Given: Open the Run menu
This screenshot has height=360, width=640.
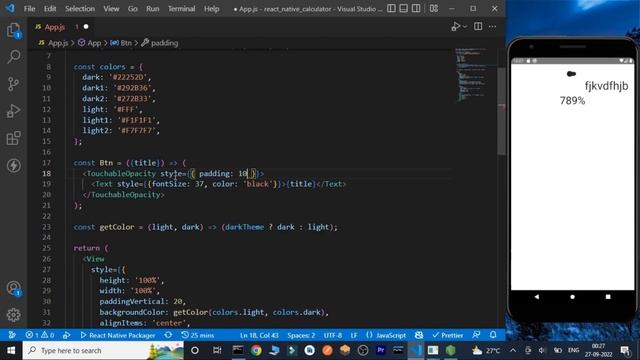Looking at the screenshot, I should (x=153, y=9).
